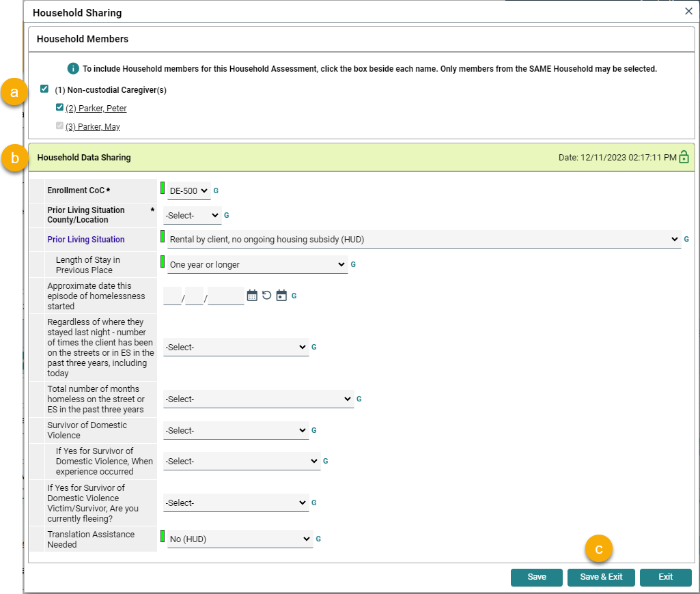The image size is (700, 594).
Task: Open When experience occurred dropdown
Action: pos(242,461)
